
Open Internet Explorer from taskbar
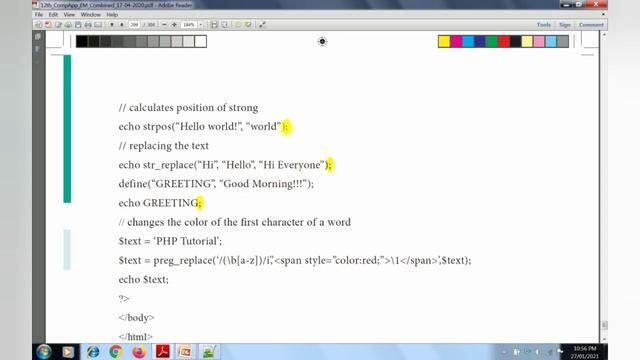point(93,352)
